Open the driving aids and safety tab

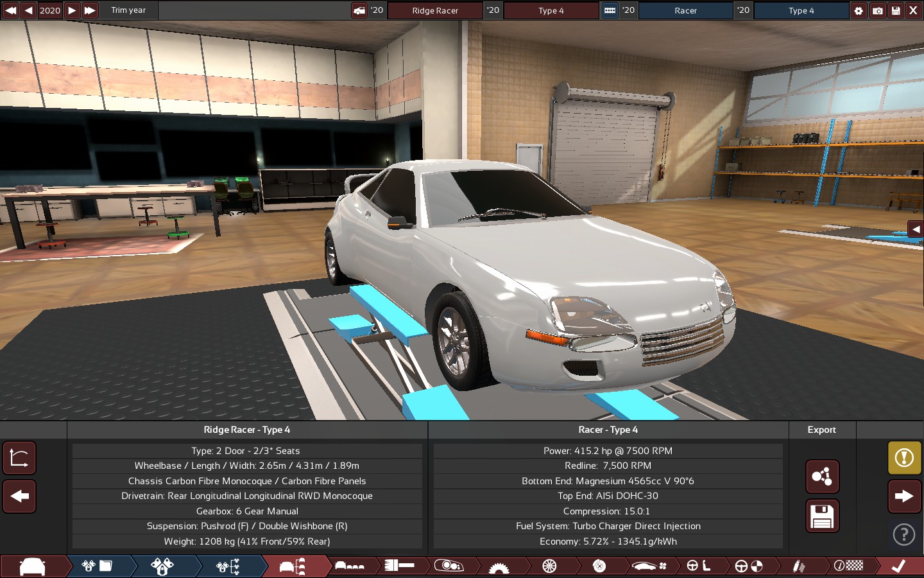748,566
